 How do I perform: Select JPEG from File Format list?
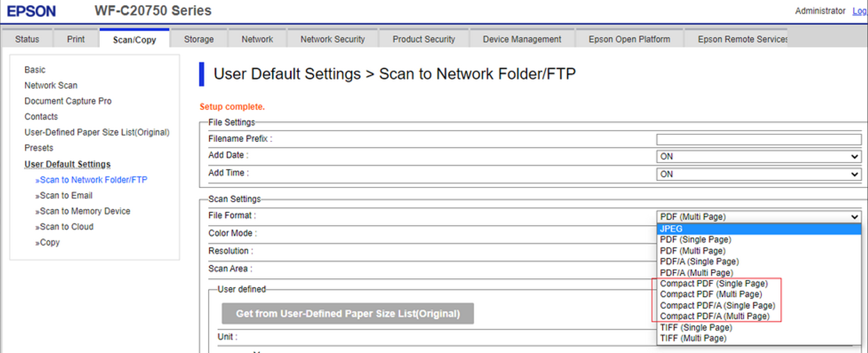pos(672,229)
